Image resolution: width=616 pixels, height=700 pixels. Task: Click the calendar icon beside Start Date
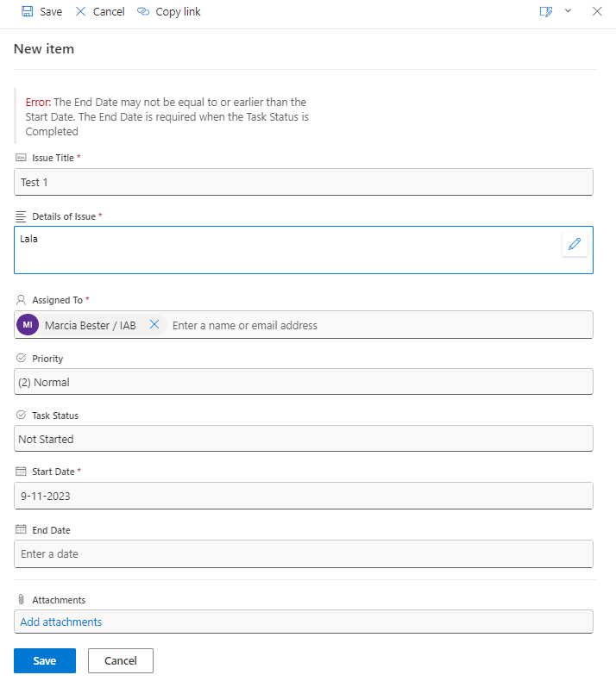[19, 472]
